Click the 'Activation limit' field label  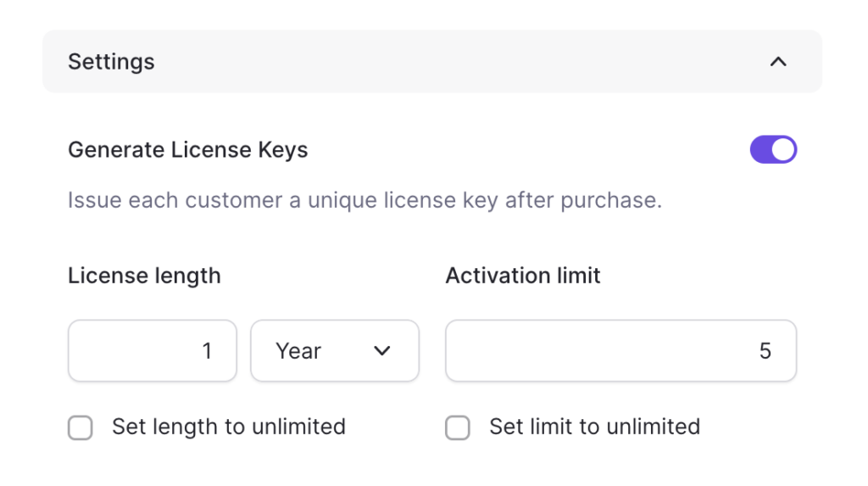pyautogui.click(x=523, y=276)
